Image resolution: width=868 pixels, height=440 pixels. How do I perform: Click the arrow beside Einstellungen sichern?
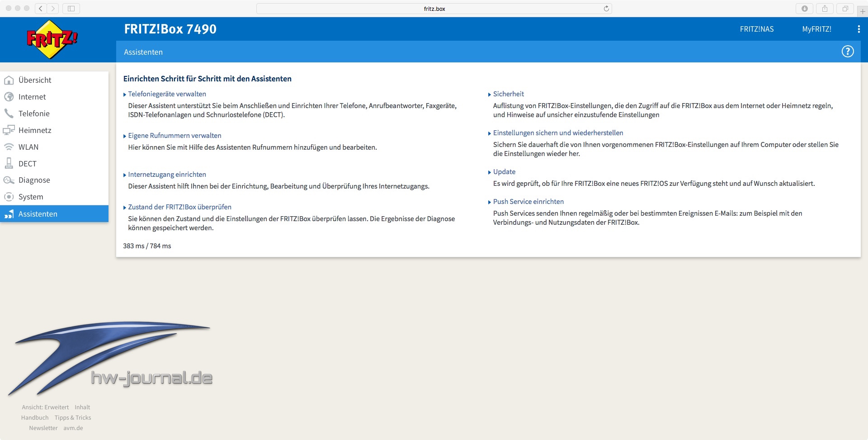490,133
